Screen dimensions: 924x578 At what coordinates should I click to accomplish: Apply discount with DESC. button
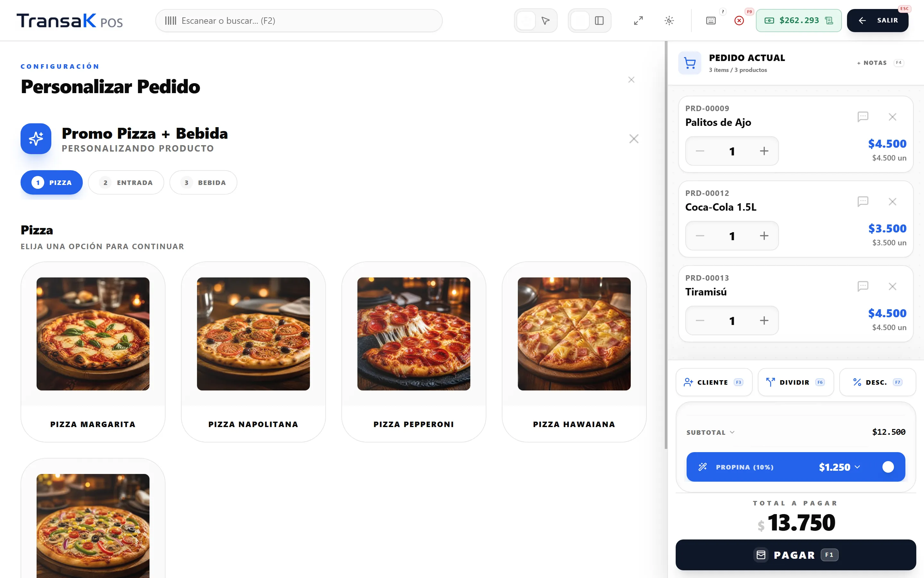coord(877,382)
